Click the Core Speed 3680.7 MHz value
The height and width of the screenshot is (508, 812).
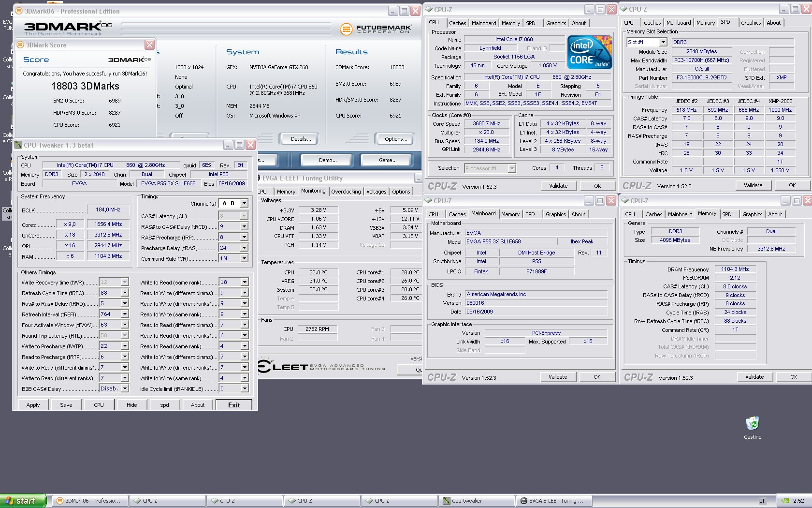(x=487, y=123)
